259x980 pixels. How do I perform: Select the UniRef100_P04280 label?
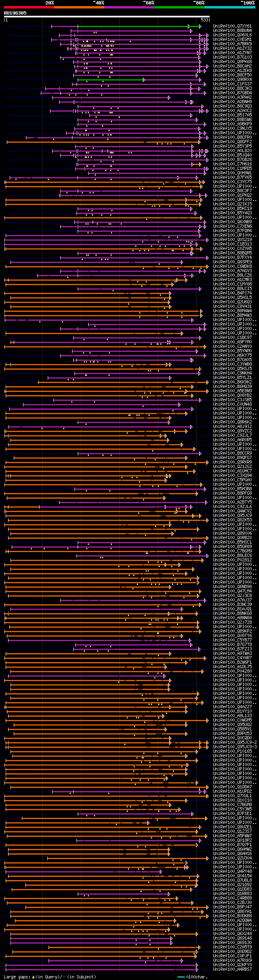[232, 671]
